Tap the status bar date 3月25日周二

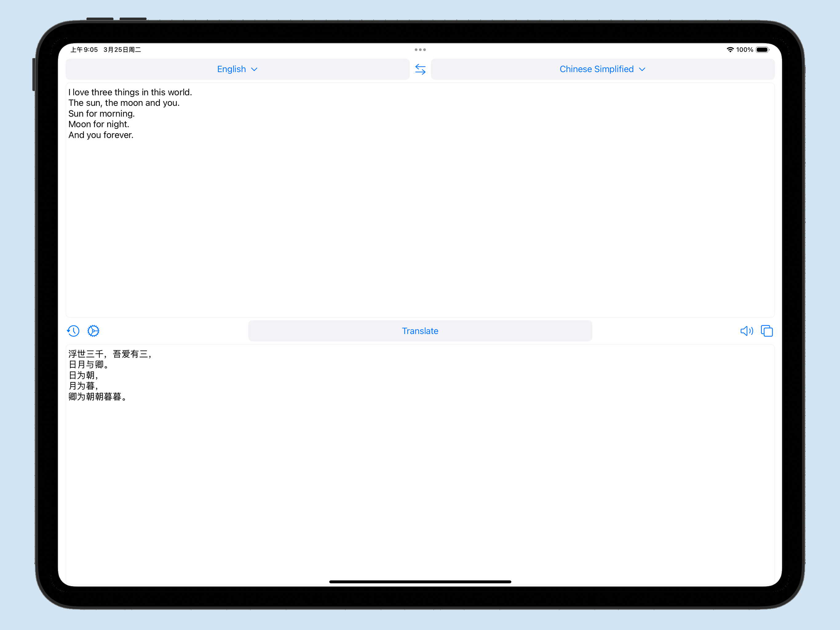click(x=122, y=50)
